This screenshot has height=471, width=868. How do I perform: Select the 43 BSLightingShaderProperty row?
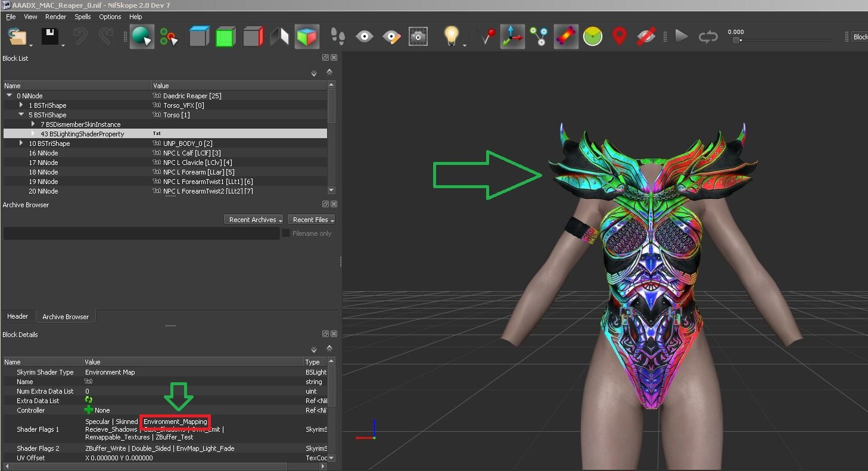pyautogui.click(x=165, y=134)
